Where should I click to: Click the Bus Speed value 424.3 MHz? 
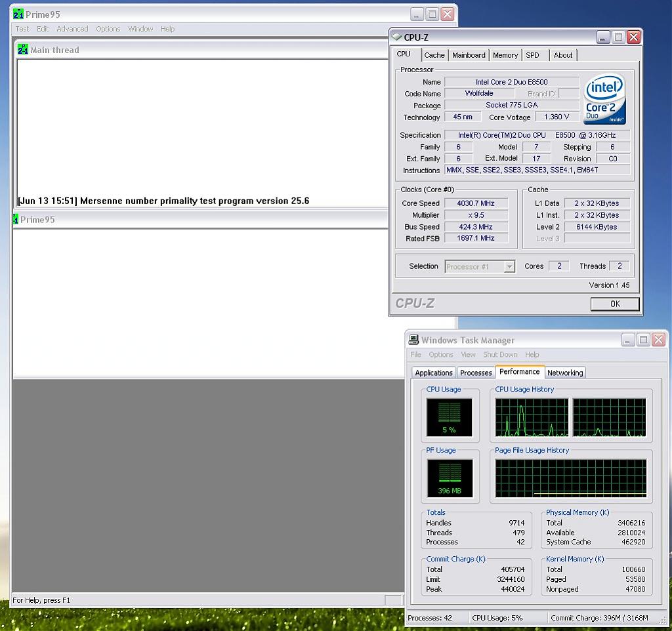point(476,226)
